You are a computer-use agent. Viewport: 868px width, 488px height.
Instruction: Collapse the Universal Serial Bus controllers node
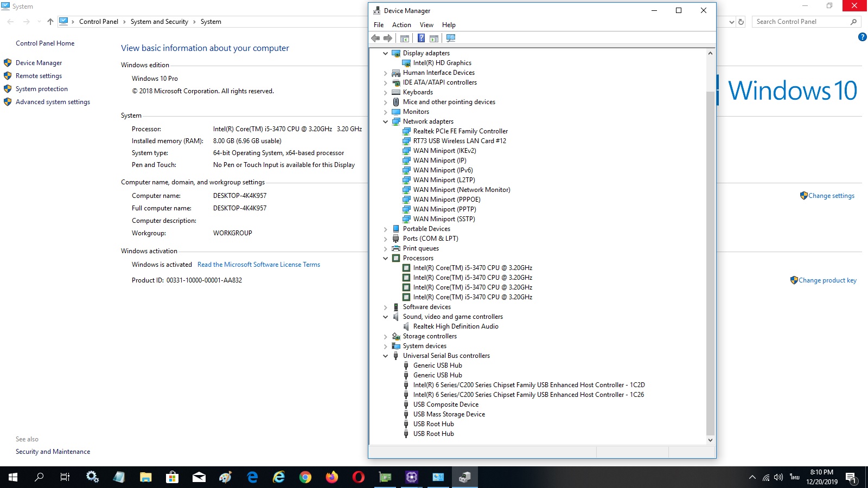point(386,356)
